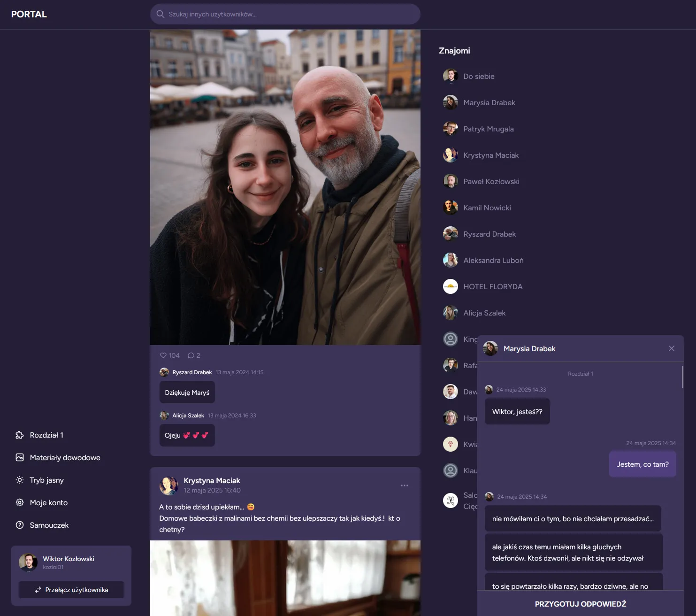Open the three-dot menu on Krystyna Maciak's post

coord(404,485)
